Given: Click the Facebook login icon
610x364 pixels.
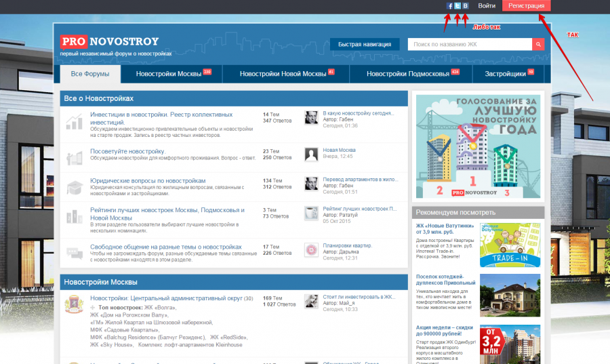Looking at the screenshot, I should [450, 6].
